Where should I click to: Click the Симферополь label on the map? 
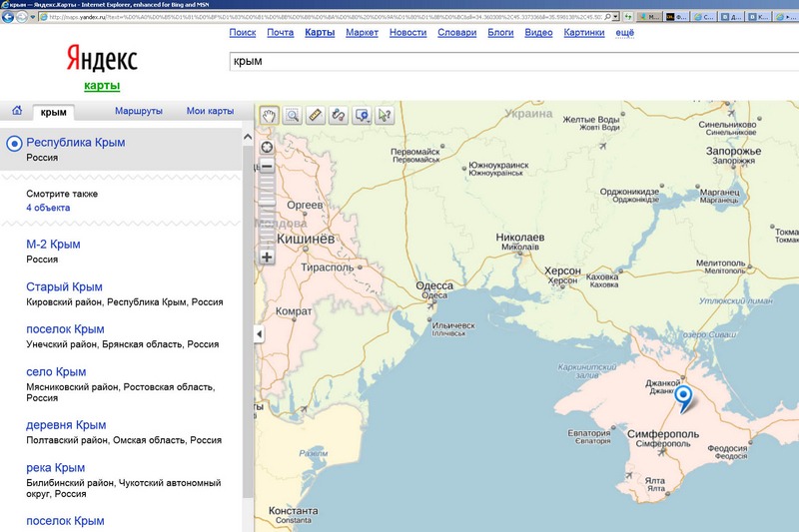click(x=663, y=434)
